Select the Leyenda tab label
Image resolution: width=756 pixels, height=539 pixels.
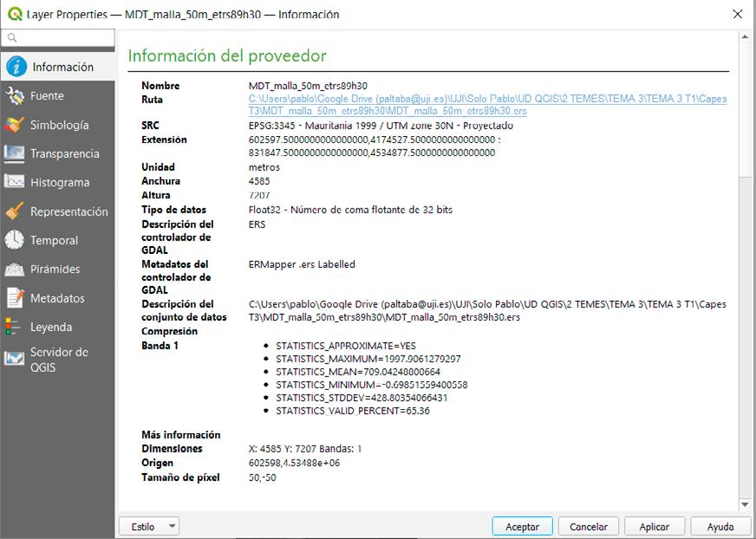coord(51,328)
